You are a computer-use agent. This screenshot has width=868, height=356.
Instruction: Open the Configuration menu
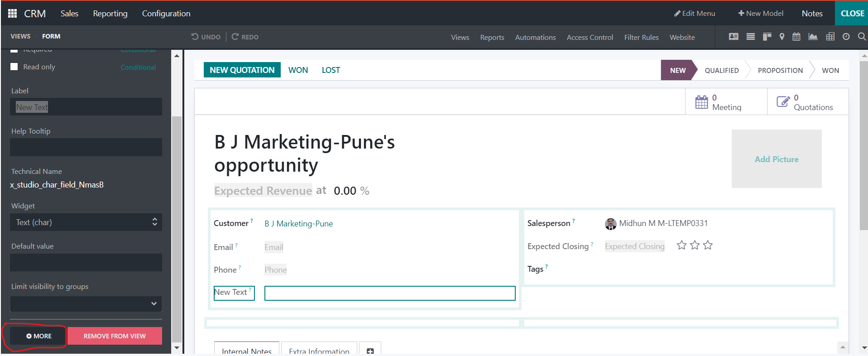click(x=166, y=14)
